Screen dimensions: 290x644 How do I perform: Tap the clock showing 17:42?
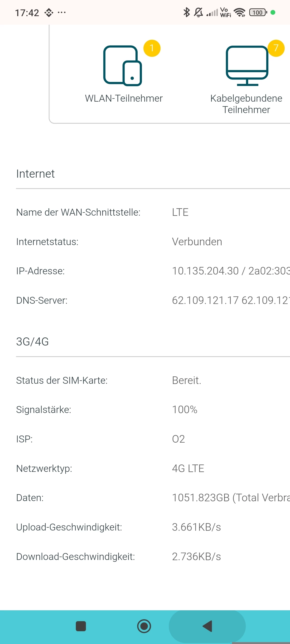pos(27,13)
